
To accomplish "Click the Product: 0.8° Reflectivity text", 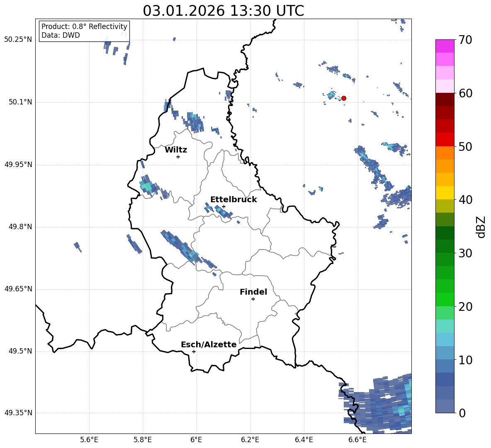I will (x=84, y=26).
